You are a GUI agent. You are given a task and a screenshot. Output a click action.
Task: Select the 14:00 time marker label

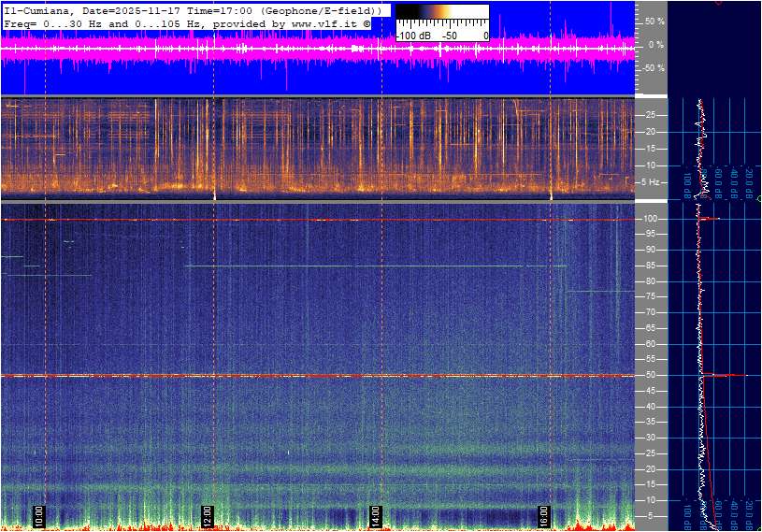[375, 515]
